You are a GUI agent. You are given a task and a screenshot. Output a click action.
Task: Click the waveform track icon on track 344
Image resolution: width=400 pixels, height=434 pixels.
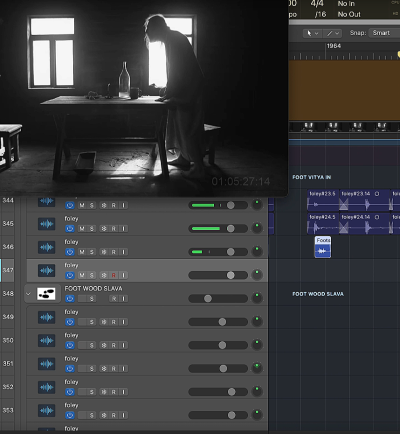tap(46, 201)
